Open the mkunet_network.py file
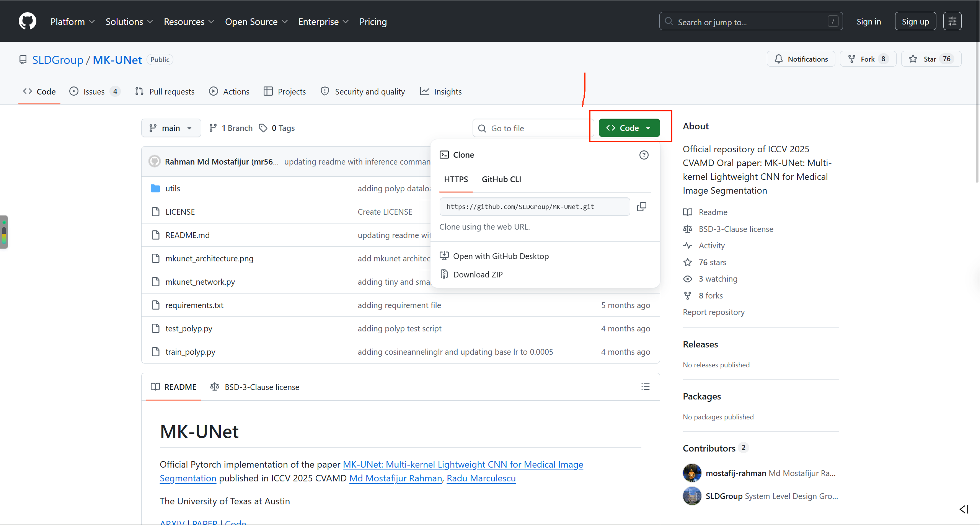The width and height of the screenshot is (980, 525). click(200, 282)
